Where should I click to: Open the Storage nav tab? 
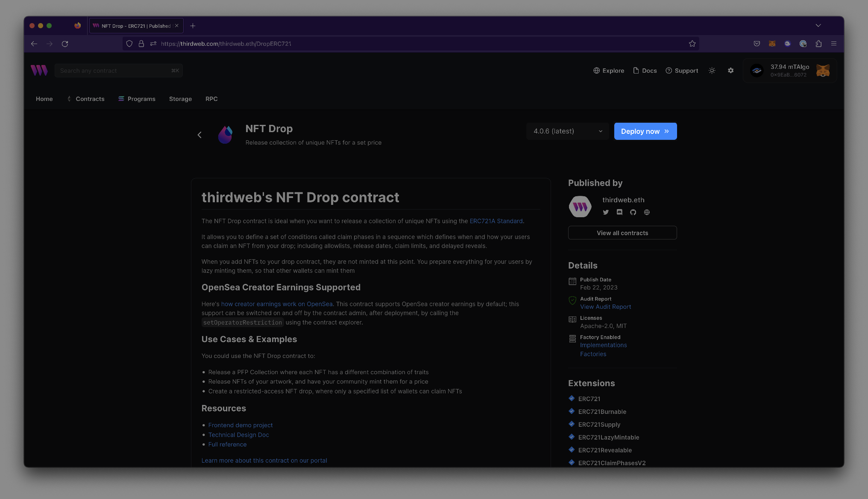click(180, 99)
